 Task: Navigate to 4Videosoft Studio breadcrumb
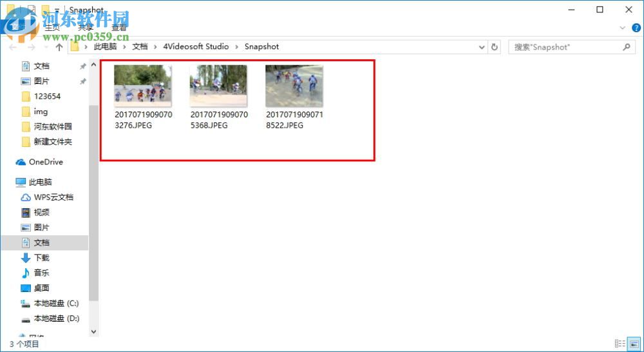(x=196, y=46)
